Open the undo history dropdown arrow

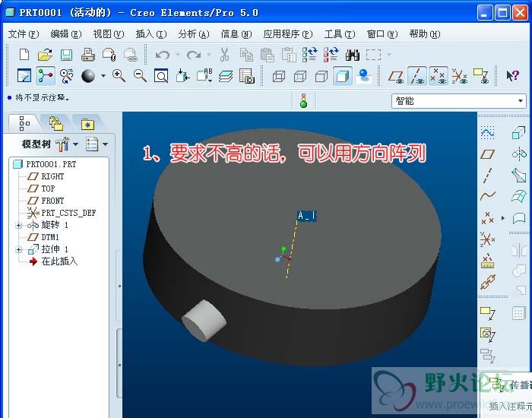click(177, 55)
